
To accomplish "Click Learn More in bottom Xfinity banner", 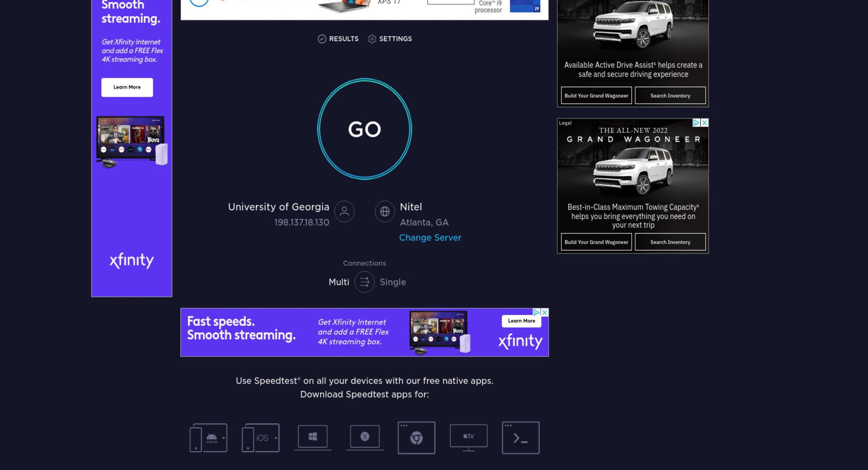I will coord(521,321).
